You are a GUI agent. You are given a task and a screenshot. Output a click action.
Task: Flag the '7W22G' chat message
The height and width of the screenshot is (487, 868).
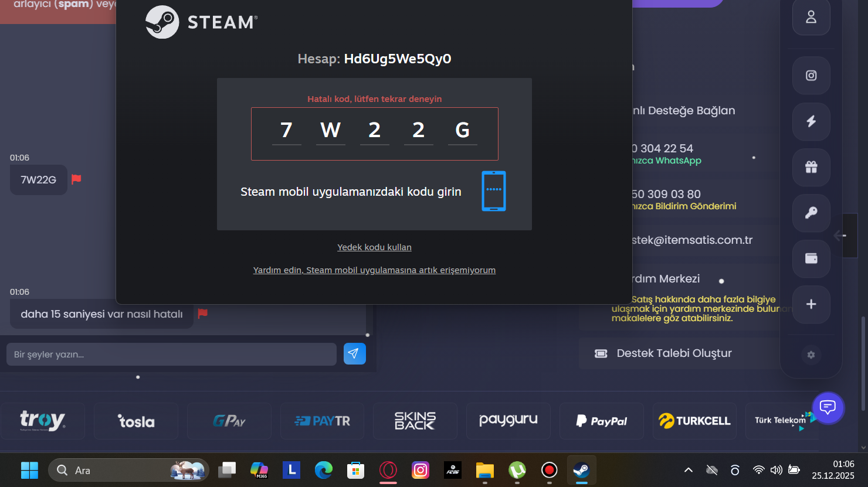76,179
